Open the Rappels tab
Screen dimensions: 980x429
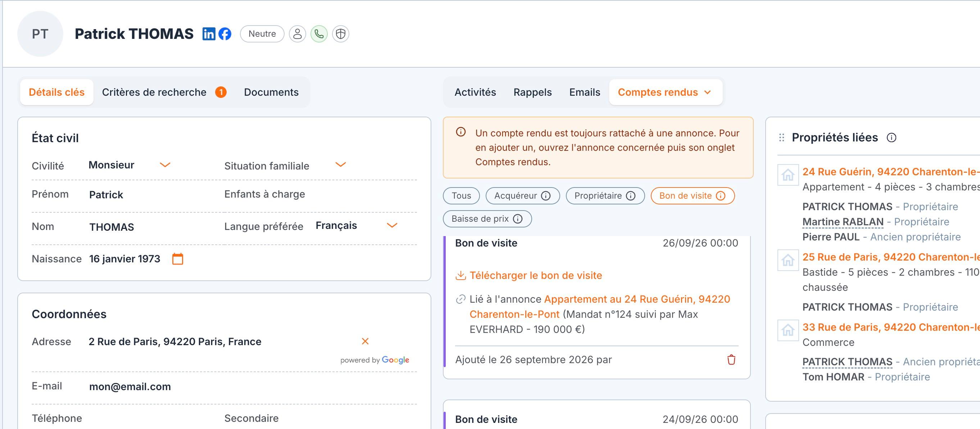pos(532,92)
